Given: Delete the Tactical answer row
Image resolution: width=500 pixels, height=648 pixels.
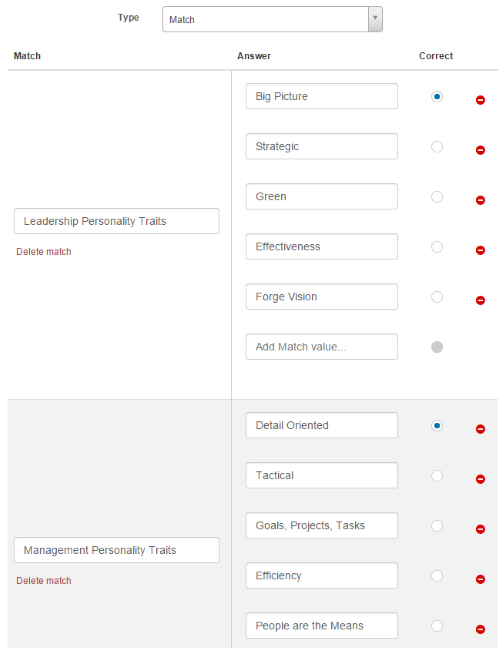Looking at the screenshot, I should 480,479.
